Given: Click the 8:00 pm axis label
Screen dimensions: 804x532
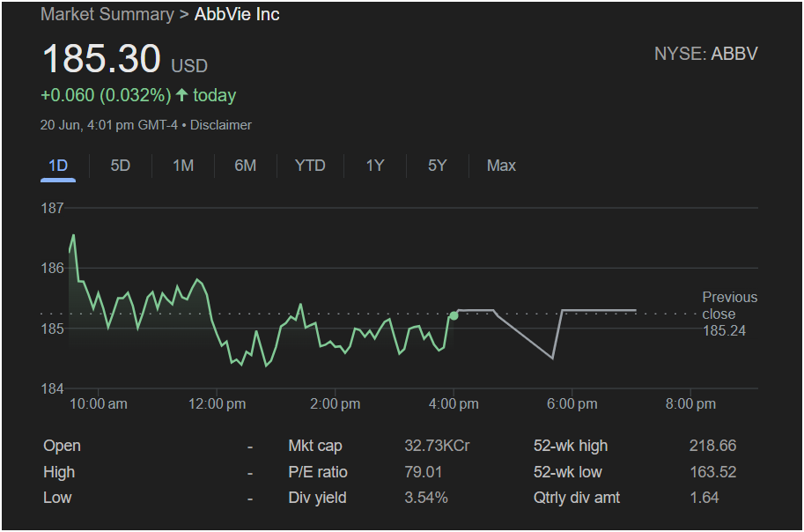Looking at the screenshot, I should [x=690, y=404].
